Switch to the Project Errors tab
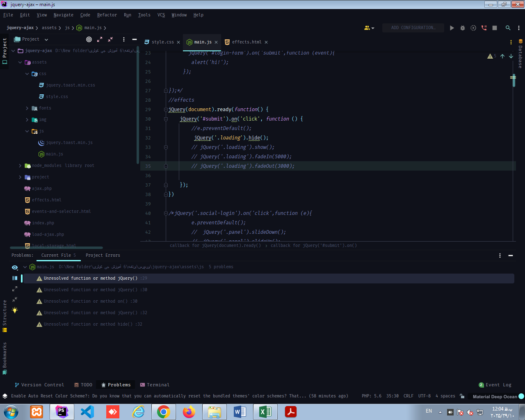This screenshot has width=525, height=420. click(x=103, y=255)
